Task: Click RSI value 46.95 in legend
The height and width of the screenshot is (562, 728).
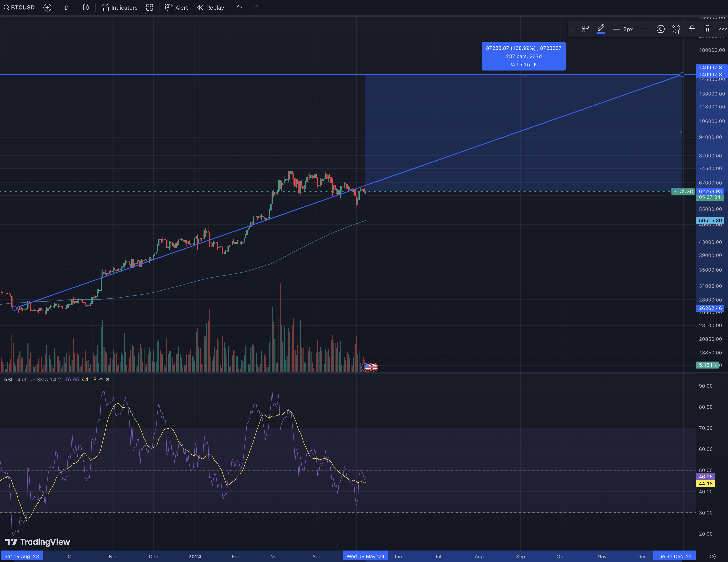Action: pos(72,379)
